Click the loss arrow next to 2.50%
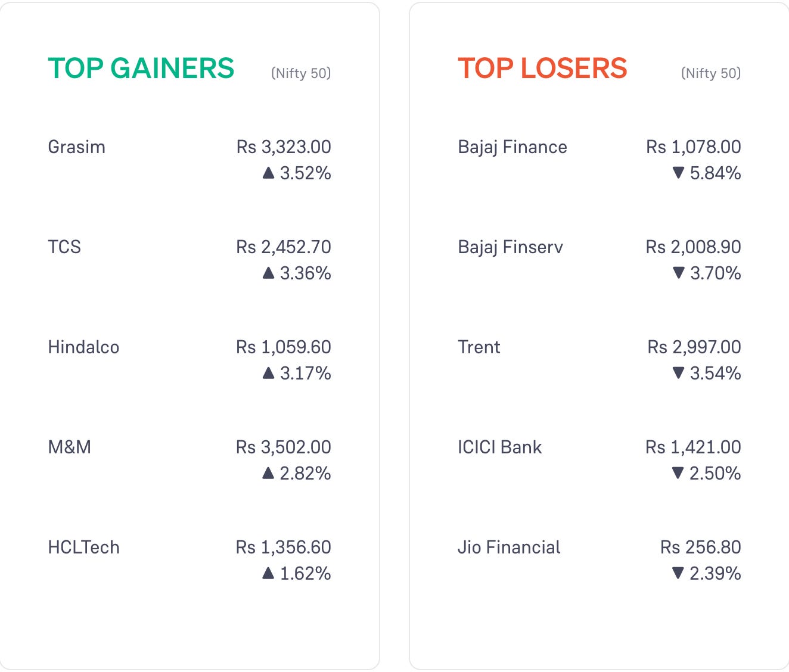This screenshot has height=672, width=789. (x=678, y=473)
